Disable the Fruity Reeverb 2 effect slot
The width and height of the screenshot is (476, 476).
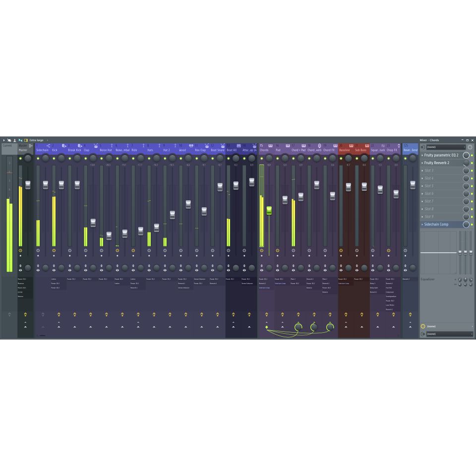[x=472, y=163]
